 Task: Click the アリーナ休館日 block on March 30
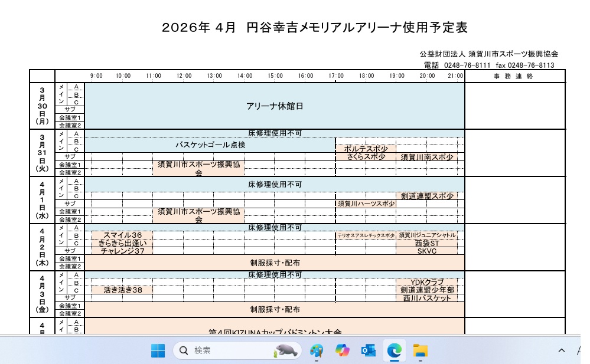coord(275,106)
